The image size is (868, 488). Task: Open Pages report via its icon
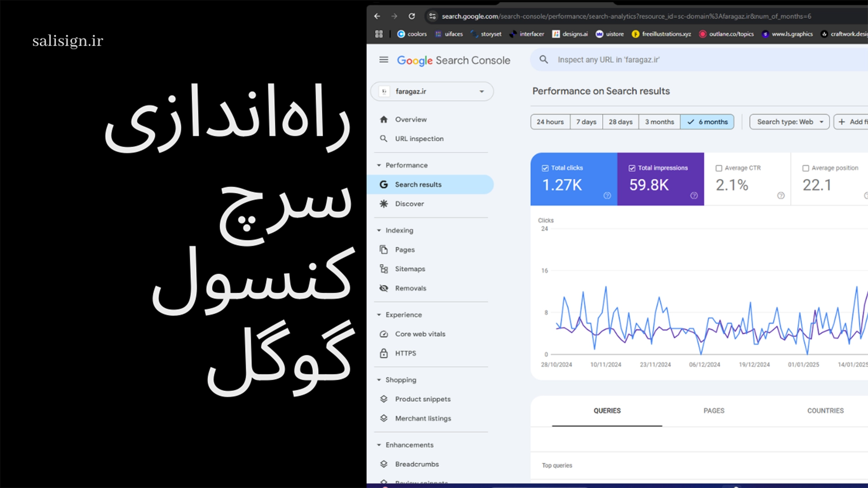[x=384, y=249]
